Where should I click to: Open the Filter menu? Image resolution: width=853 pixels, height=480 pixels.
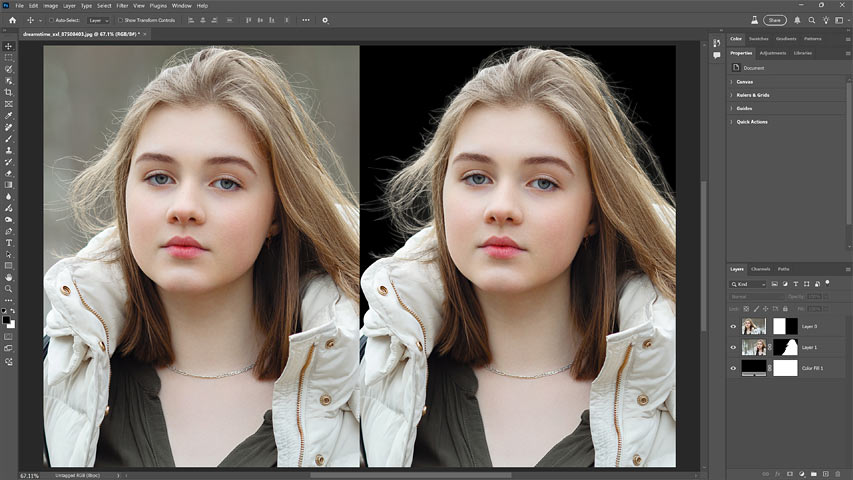click(122, 6)
